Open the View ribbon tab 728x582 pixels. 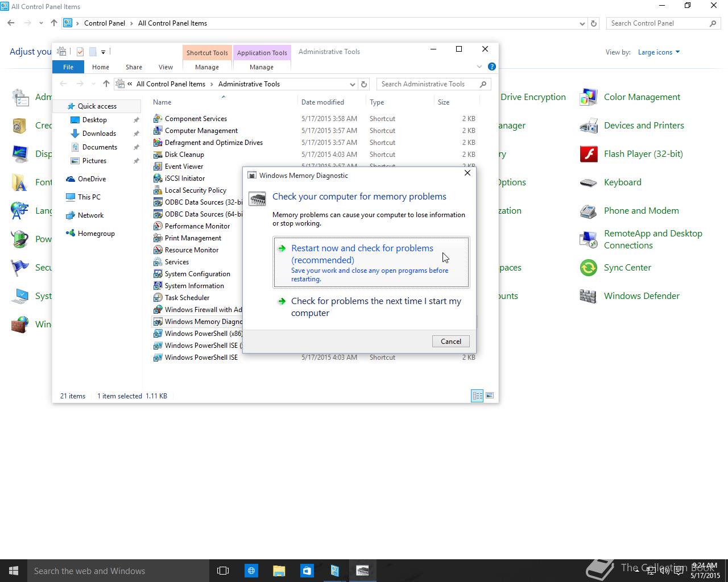[x=166, y=67]
